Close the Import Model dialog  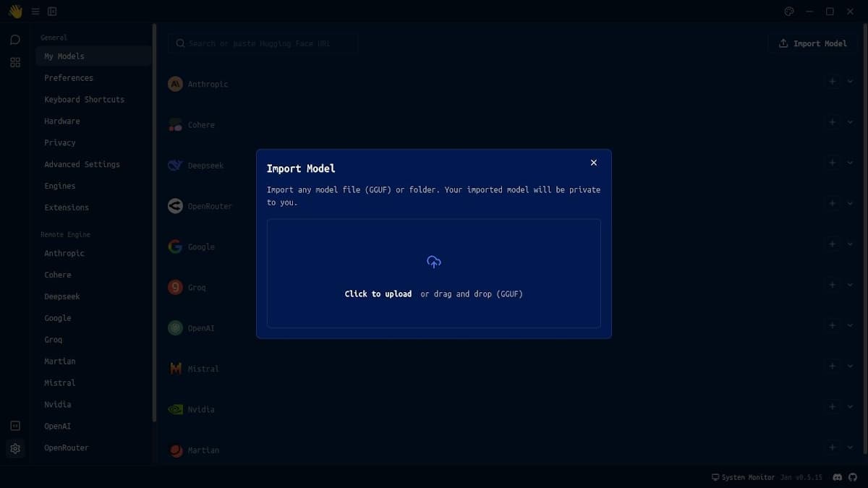click(x=594, y=163)
